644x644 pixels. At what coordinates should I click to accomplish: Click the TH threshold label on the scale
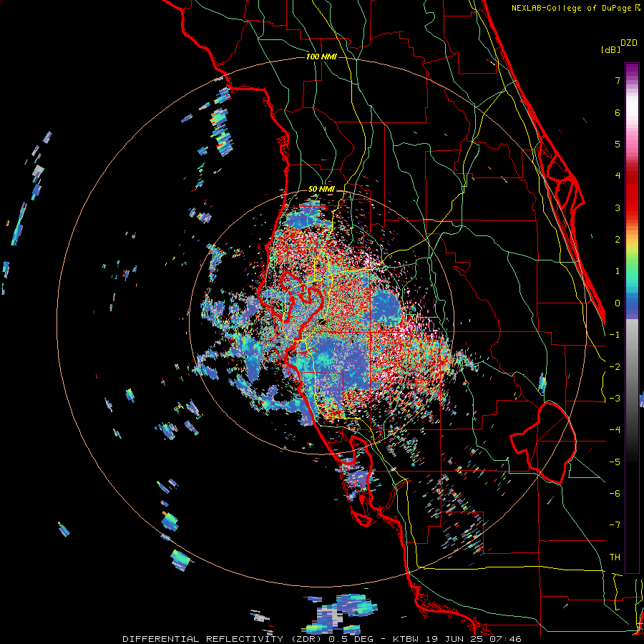pos(615,557)
